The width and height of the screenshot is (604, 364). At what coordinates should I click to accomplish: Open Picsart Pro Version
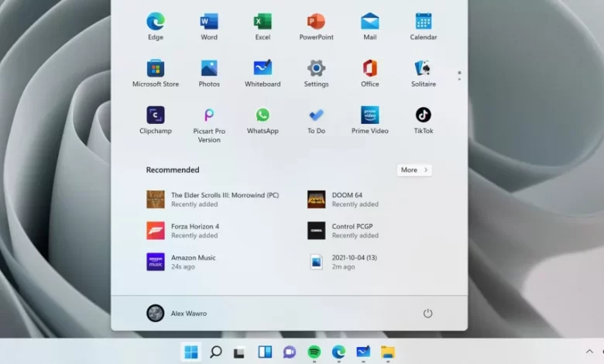(209, 125)
